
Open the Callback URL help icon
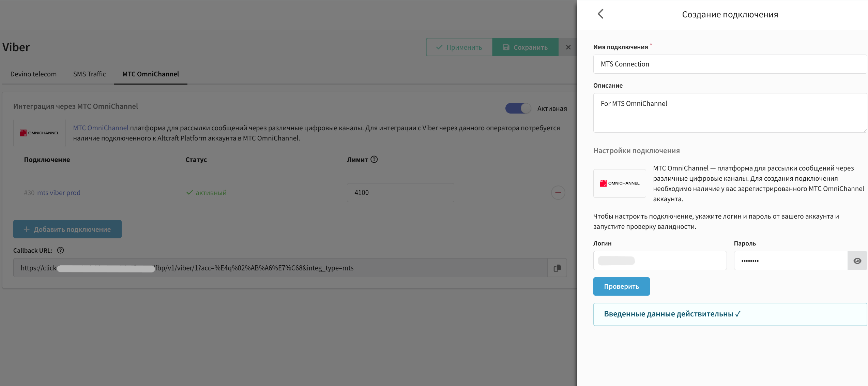(x=60, y=250)
